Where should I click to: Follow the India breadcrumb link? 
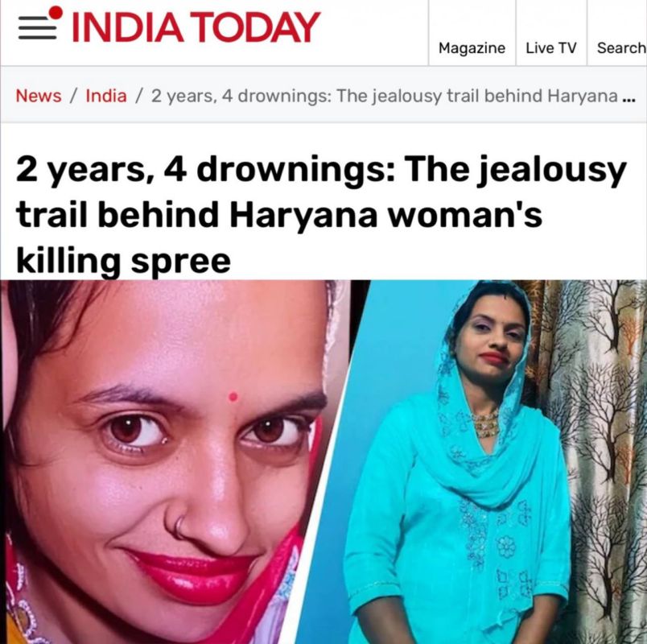106,96
